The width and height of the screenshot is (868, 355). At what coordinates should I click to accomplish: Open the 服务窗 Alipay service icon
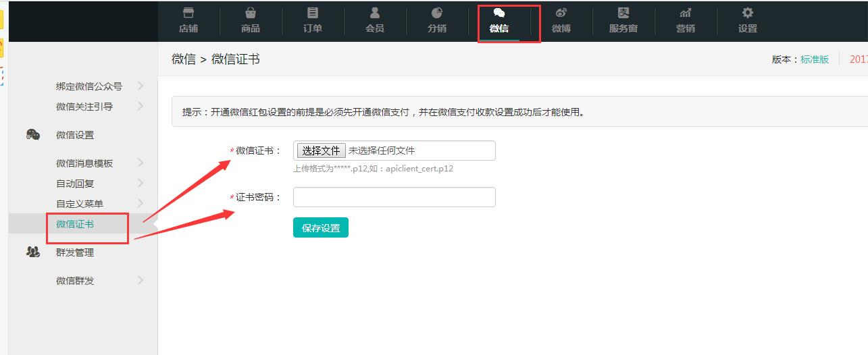point(623,13)
